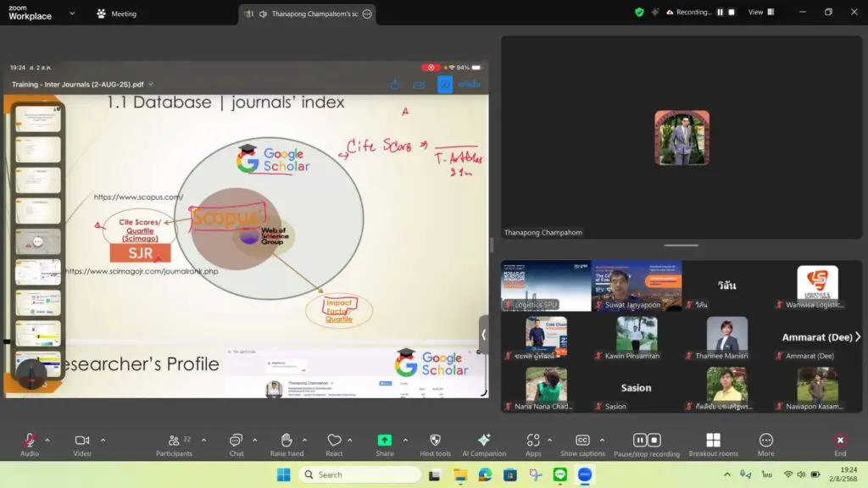Stop recording from the top bar indicator

(x=732, y=12)
